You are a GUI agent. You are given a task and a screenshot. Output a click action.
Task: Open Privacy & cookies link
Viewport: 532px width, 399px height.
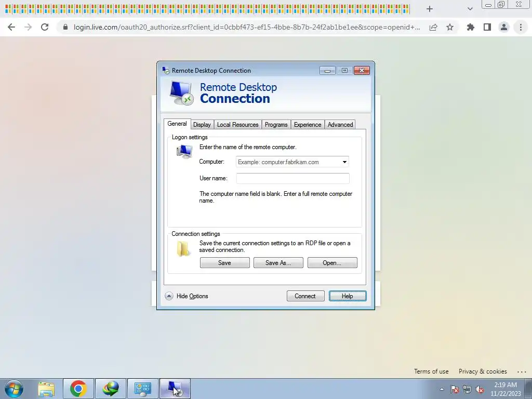tap(483, 371)
